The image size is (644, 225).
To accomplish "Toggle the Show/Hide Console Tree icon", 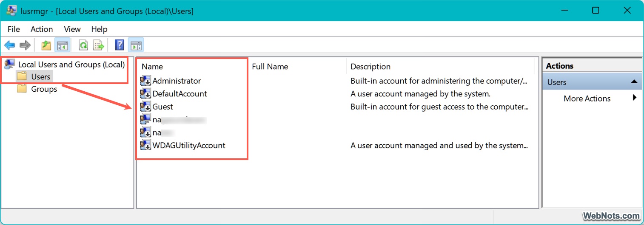I will (63, 45).
